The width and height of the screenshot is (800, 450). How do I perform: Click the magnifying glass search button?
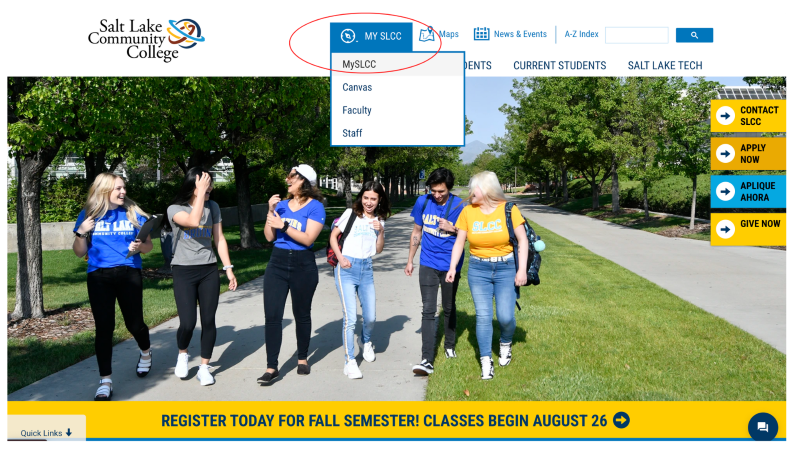pos(694,35)
